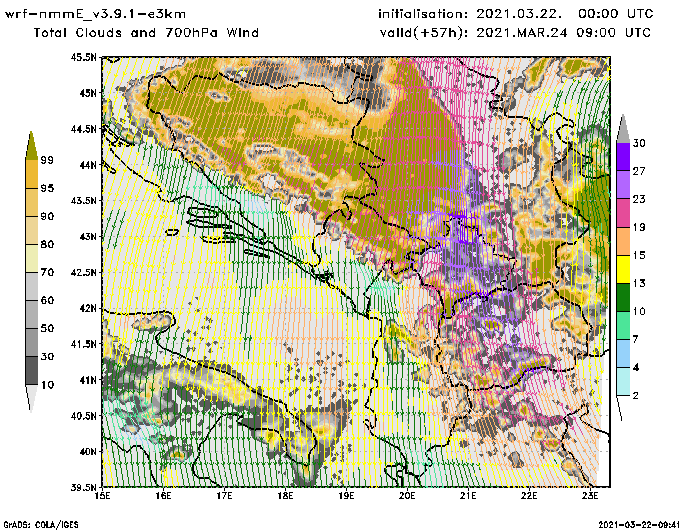Click latitude label '39.5N'

[83, 488]
